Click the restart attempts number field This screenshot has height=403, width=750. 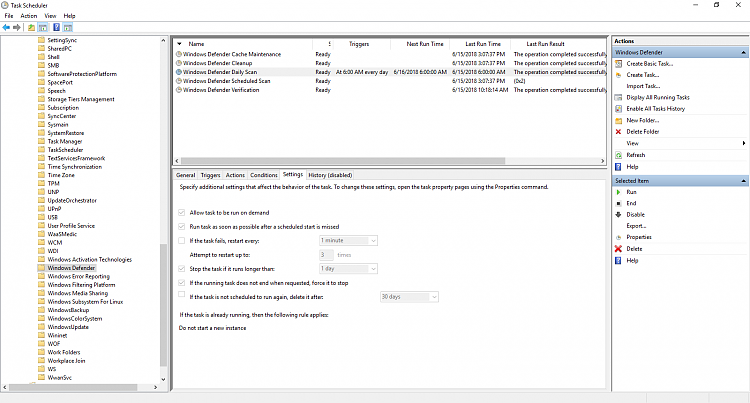point(326,255)
